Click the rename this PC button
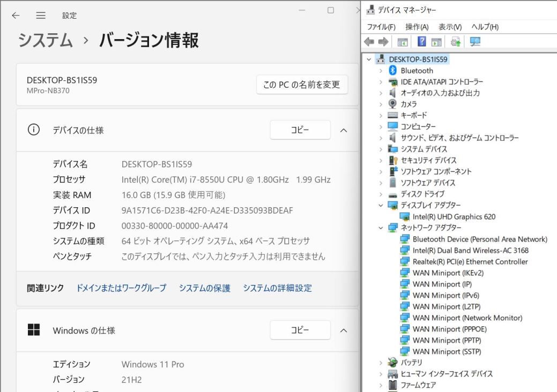The image size is (557, 392). [x=302, y=85]
